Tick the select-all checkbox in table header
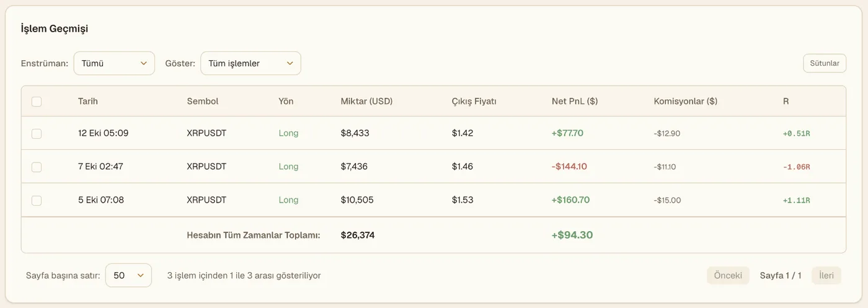 pos(37,102)
